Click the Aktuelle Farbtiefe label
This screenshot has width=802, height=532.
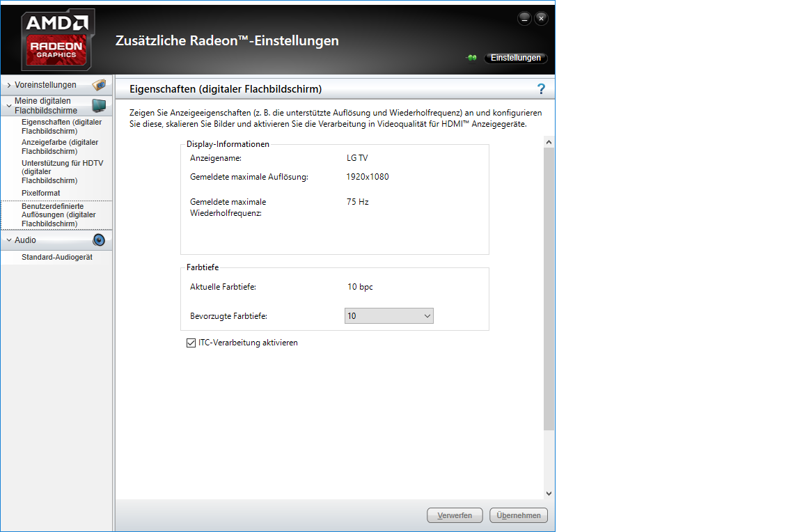pos(223,286)
